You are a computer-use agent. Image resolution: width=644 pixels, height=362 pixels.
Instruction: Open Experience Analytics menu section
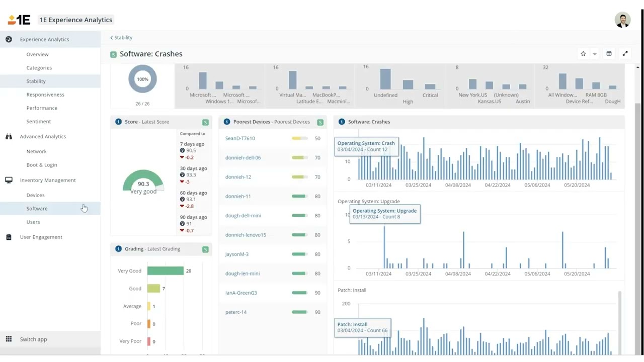tap(50, 39)
